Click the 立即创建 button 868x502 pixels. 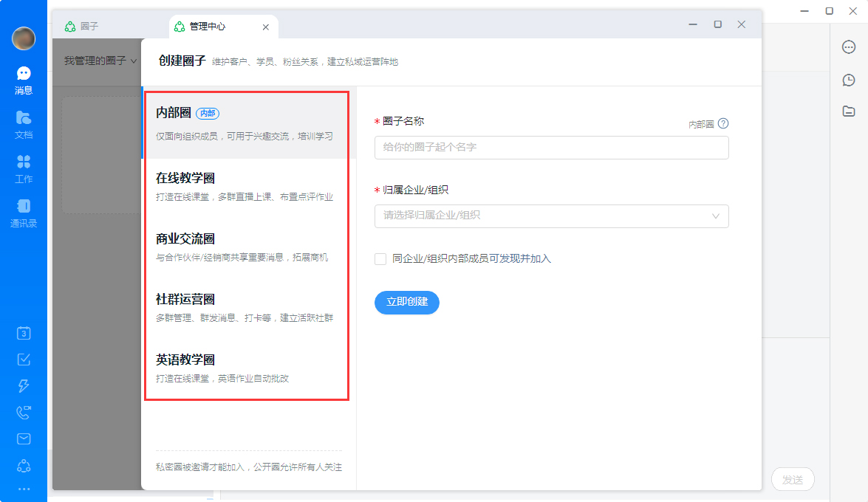click(x=406, y=302)
